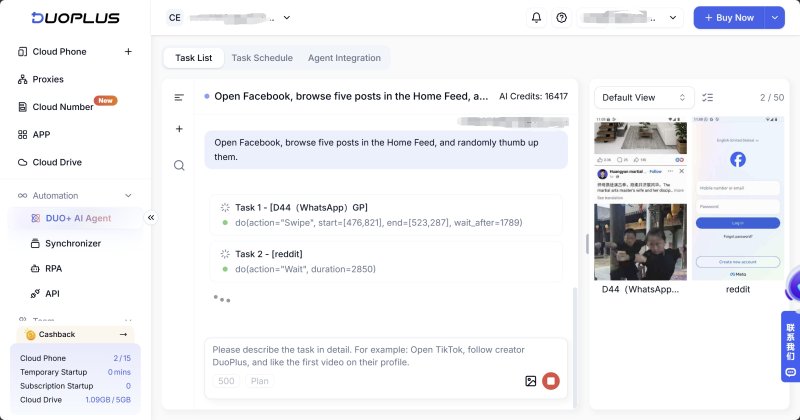Open Task 2 - [reddit] card
Image resolution: width=800 pixels, height=420 pixels.
(386, 261)
